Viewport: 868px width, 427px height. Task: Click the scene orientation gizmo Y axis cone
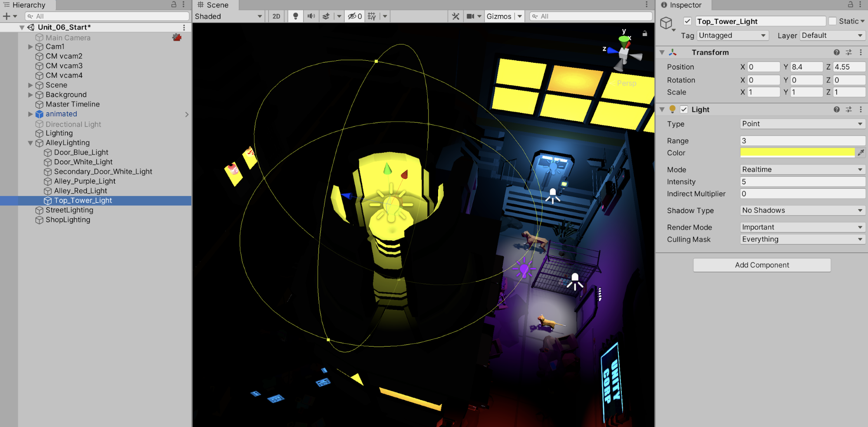624,41
